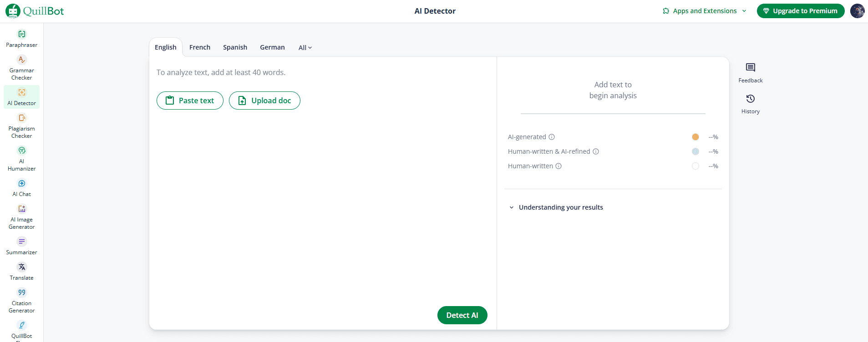
Task: Open the History panel
Action: tap(750, 104)
